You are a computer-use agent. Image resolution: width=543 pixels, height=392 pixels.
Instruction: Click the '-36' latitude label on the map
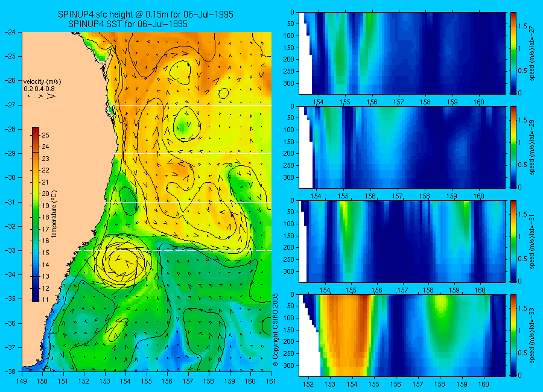pos(9,323)
